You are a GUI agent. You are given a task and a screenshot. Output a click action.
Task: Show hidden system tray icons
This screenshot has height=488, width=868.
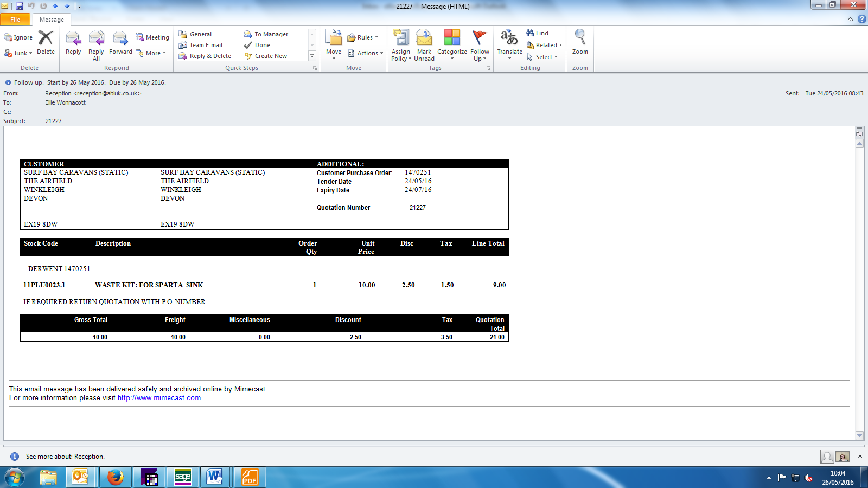pyautogui.click(x=769, y=478)
